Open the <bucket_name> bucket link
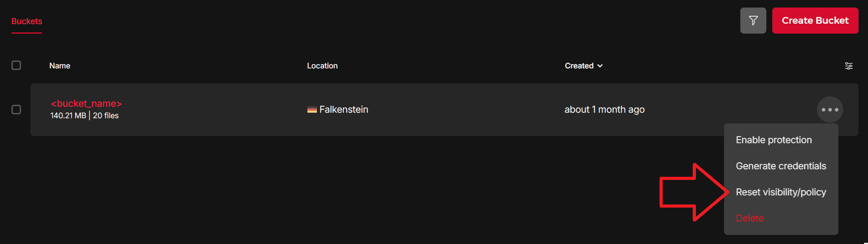The image size is (868, 244). [86, 104]
